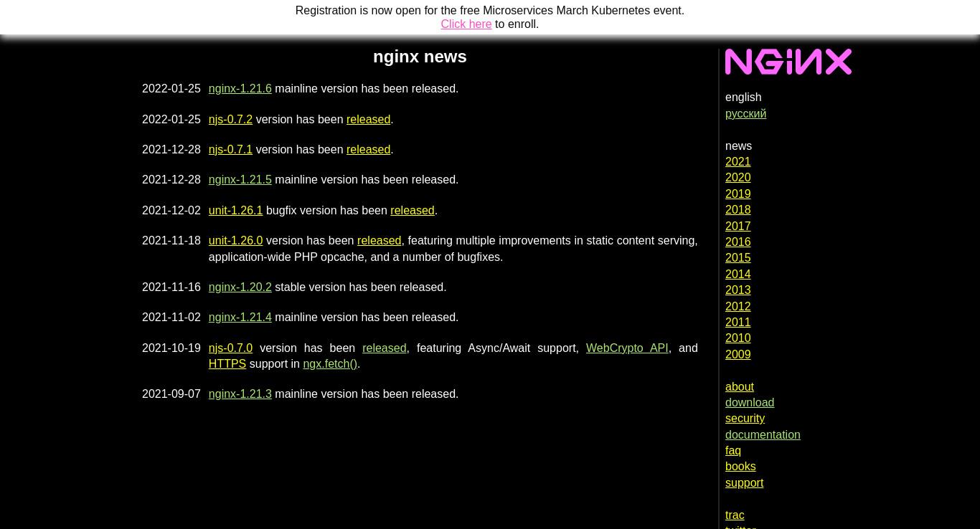The height and width of the screenshot is (529, 980).
Task: Open the HTTPS link
Action: coord(227,363)
